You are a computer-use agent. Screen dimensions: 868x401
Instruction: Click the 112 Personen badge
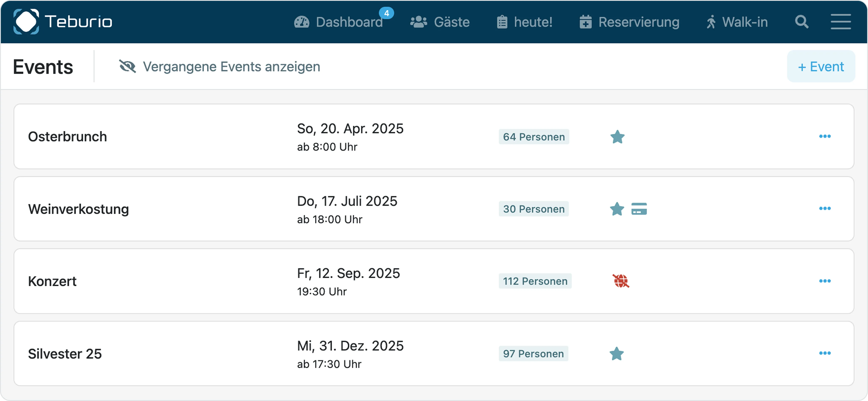point(535,281)
